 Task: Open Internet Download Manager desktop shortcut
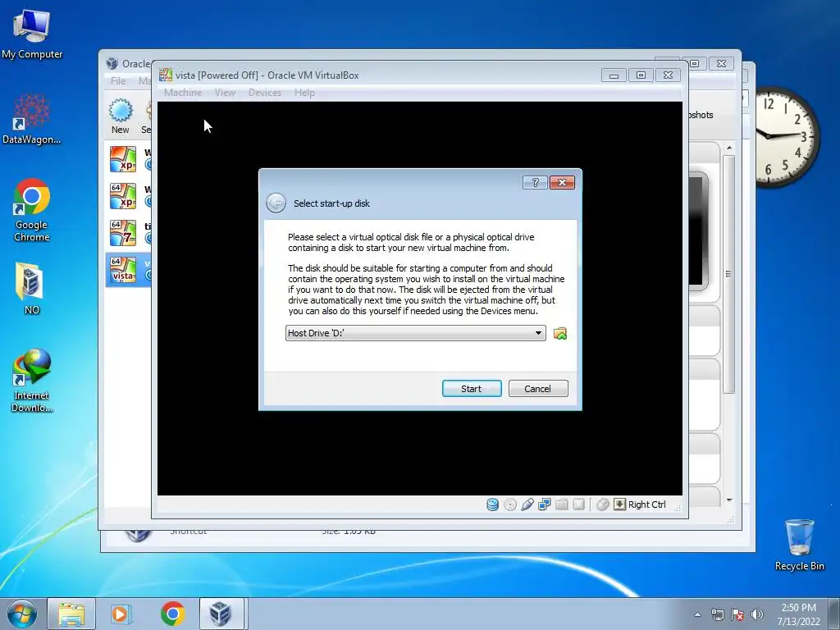click(x=32, y=381)
